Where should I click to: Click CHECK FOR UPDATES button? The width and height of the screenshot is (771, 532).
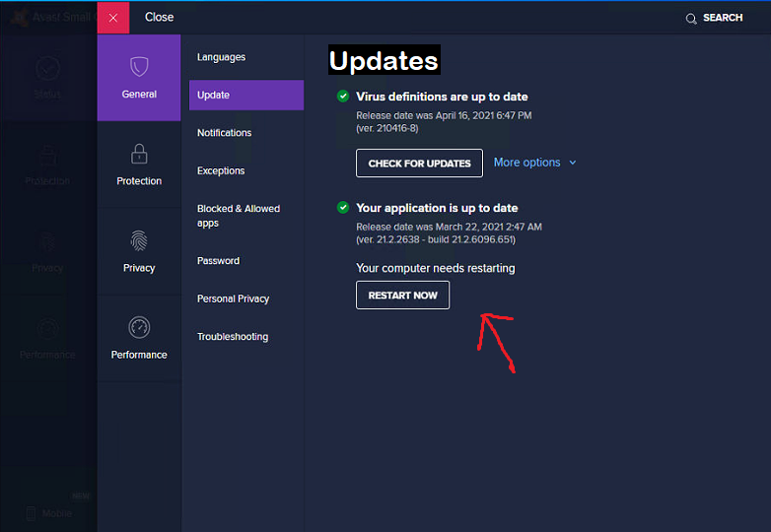pyautogui.click(x=419, y=164)
